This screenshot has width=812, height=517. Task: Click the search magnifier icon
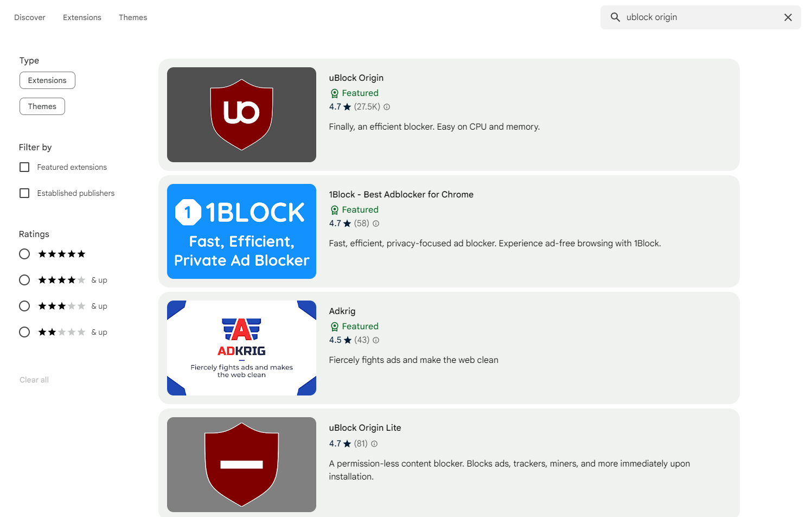(x=615, y=17)
